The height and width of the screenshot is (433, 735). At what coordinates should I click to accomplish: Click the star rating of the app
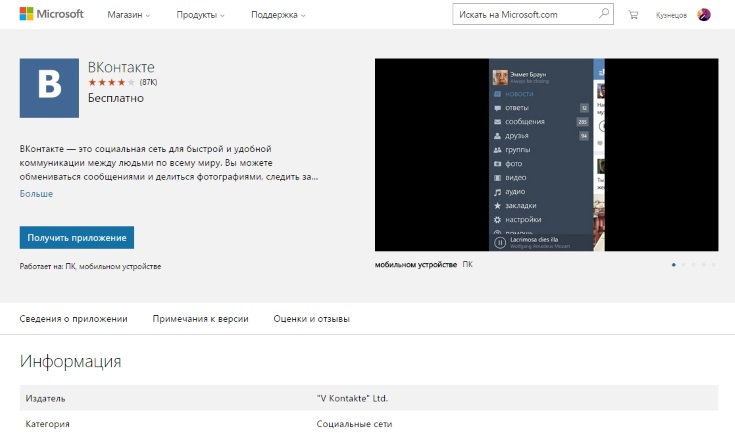click(x=112, y=82)
